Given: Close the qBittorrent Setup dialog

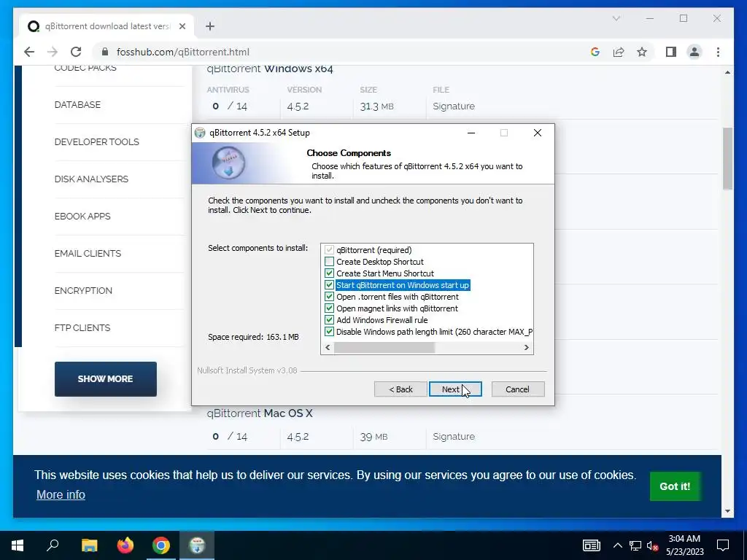Looking at the screenshot, I should tap(538, 133).
